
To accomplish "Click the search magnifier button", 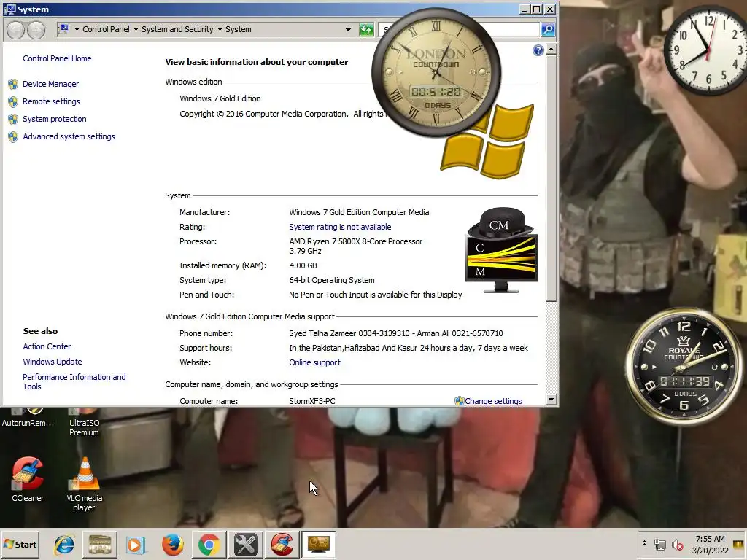I will pyautogui.click(x=548, y=30).
